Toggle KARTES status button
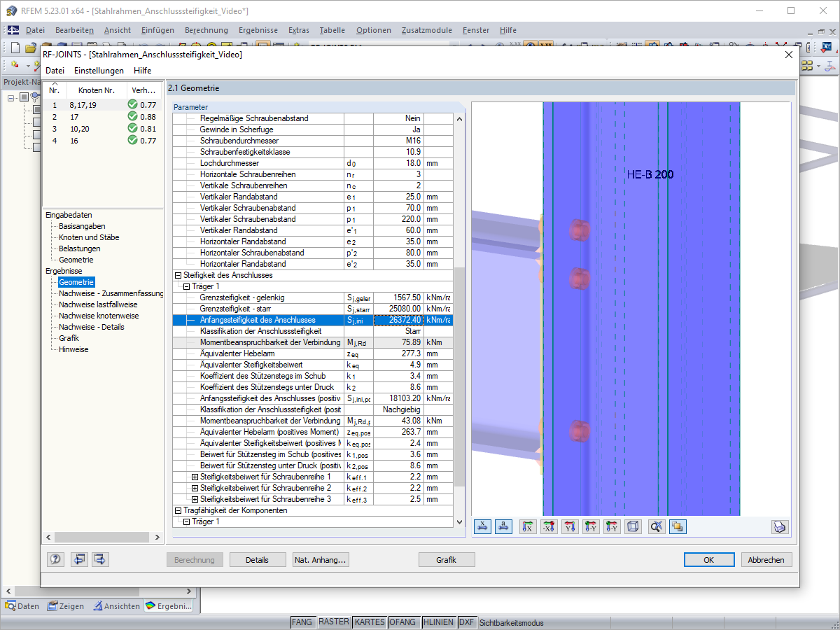The width and height of the screenshot is (840, 630). [370, 622]
